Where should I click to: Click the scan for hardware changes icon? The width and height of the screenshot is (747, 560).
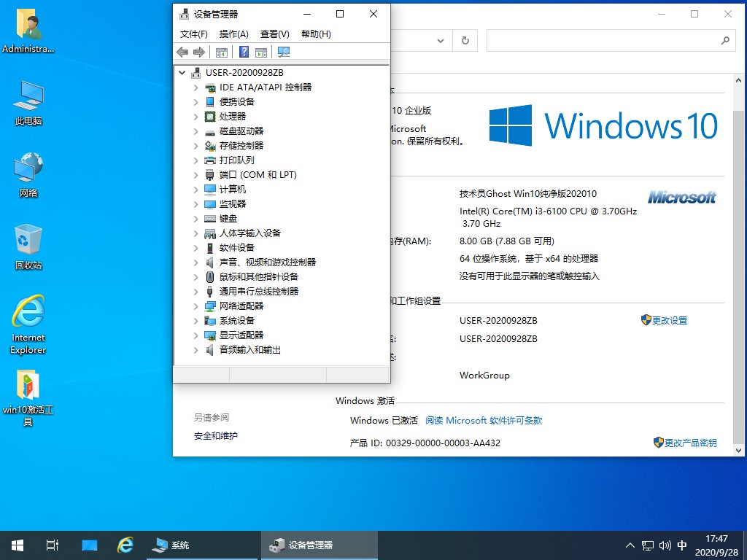284,52
